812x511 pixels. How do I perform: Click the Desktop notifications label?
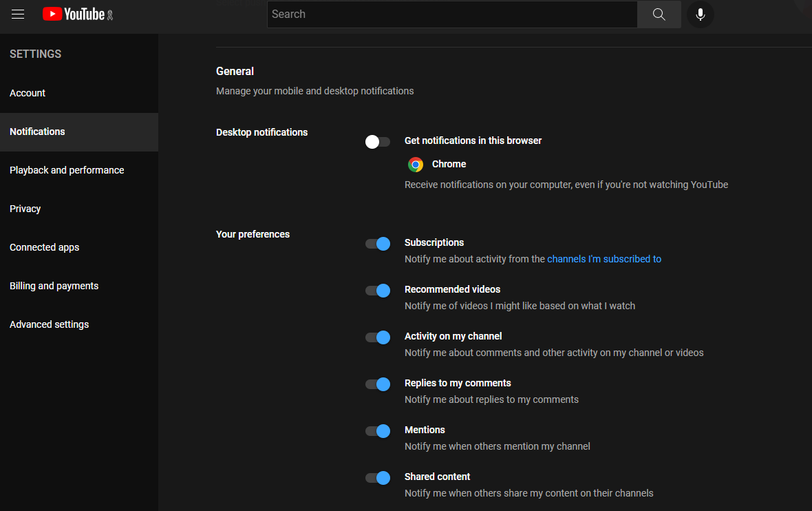click(261, 132)
